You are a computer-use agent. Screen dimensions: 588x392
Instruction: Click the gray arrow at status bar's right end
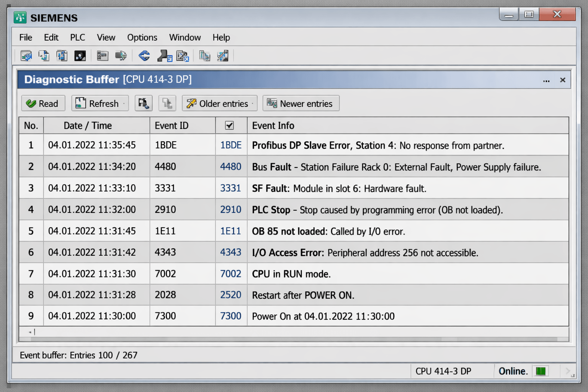pos(568,371)
